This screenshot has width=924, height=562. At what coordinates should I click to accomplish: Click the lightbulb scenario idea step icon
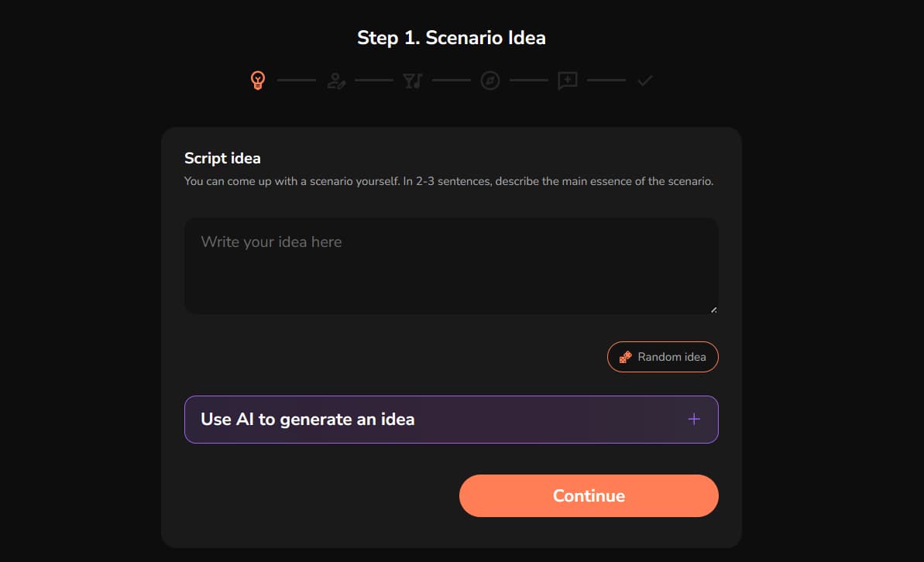(258, 81)
